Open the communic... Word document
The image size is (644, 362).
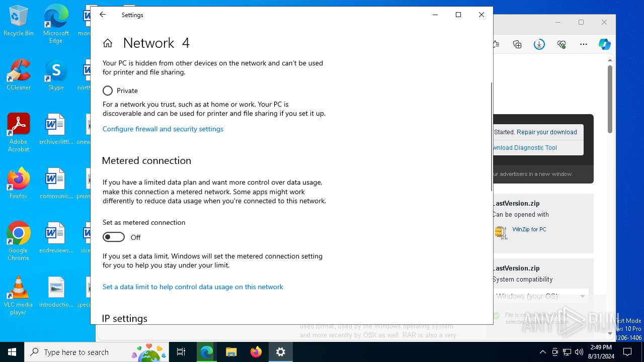click(56, 184)
